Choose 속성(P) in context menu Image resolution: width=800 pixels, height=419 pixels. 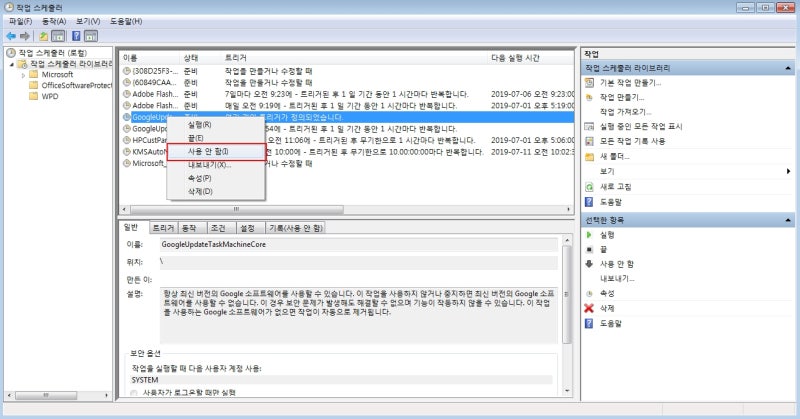[216, 178]
